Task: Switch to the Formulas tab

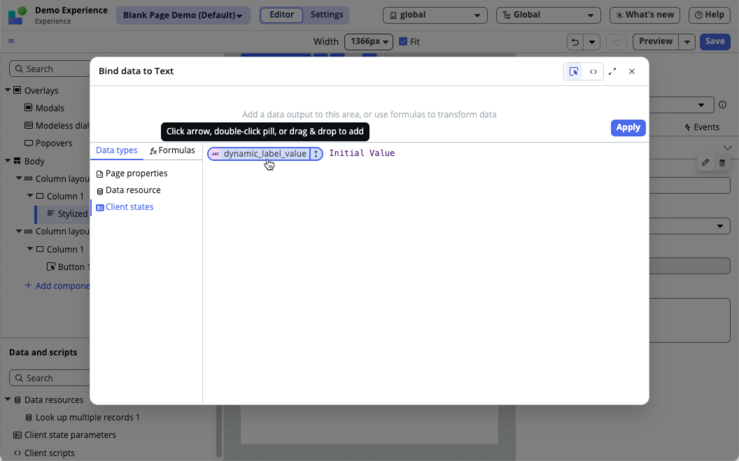Action: click(172, 150)
